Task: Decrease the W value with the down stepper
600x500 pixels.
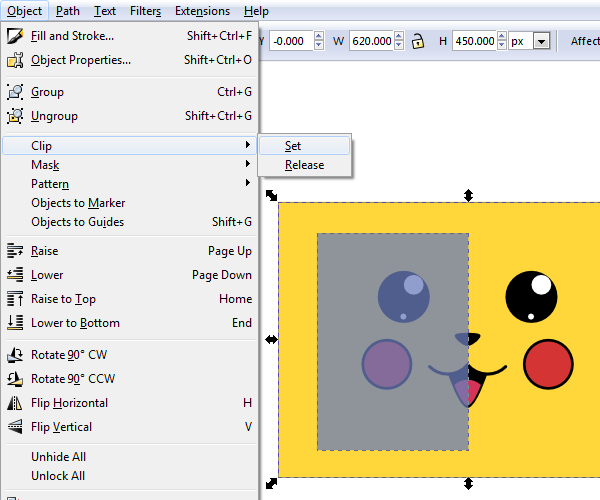Action: [x=399, y=45]
